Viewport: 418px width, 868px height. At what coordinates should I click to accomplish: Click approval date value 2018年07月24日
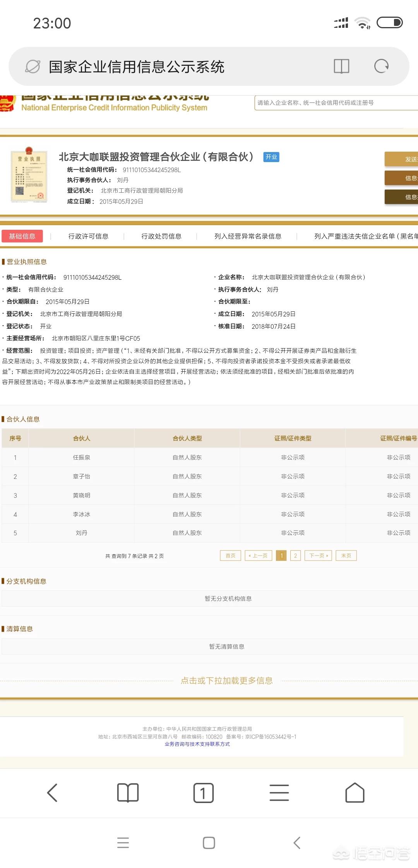[274, 326]
